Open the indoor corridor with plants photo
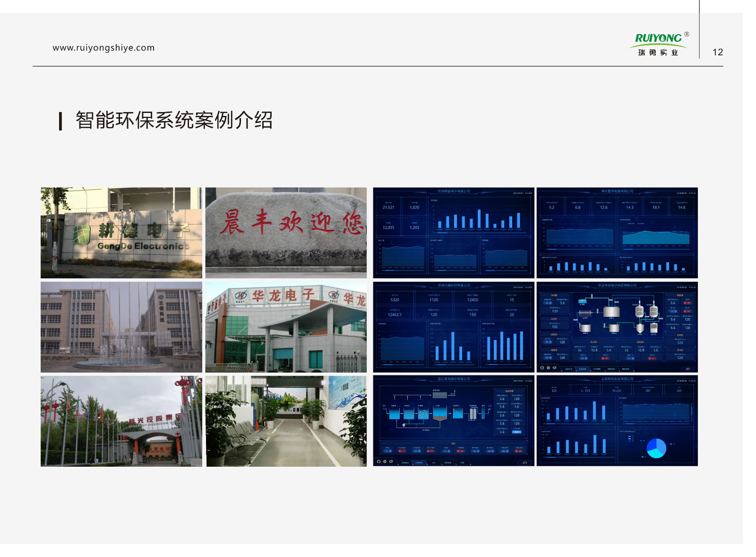Image resolution: width=756 pixels, height=557 pixels. pos(286,421)
